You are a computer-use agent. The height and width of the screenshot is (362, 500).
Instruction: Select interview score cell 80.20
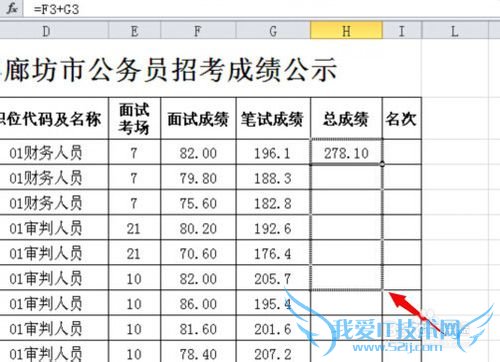click(x=198, y=227)
